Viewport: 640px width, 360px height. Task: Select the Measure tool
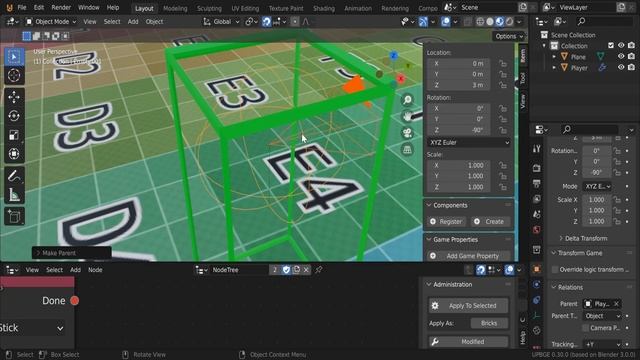[x=14, y=195]
